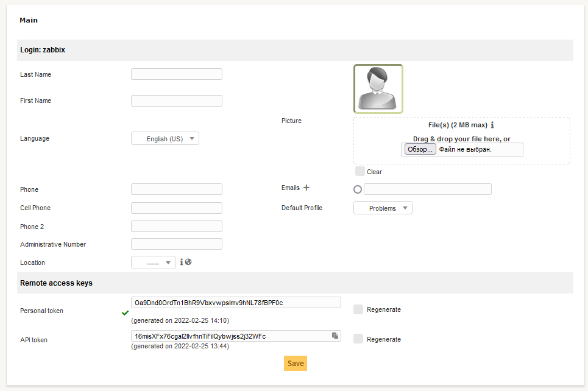Viewport: 588px width, 391px height.
Task: Select the email radio button
Action: 358,189
